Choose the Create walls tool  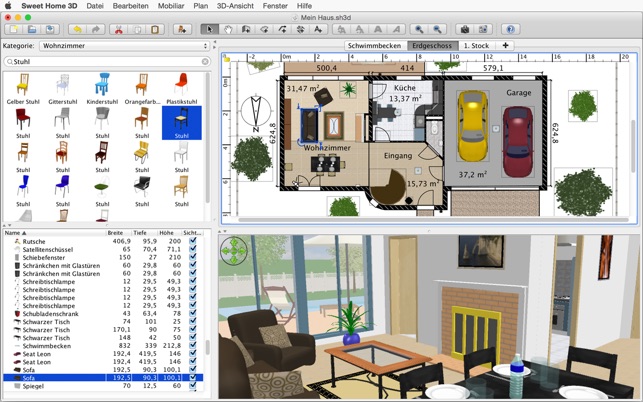(246, 30)
